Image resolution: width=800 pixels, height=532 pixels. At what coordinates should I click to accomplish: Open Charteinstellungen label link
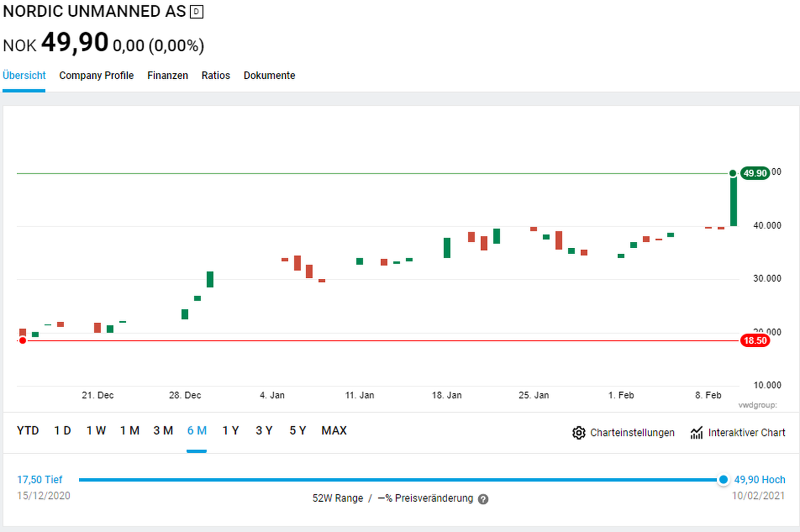coord(633,432)
